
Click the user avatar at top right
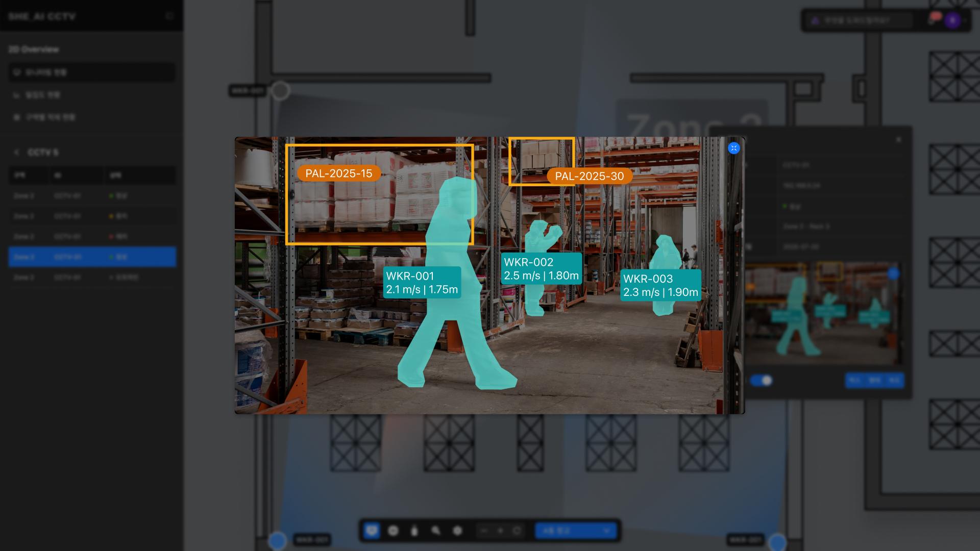point(952,20)
